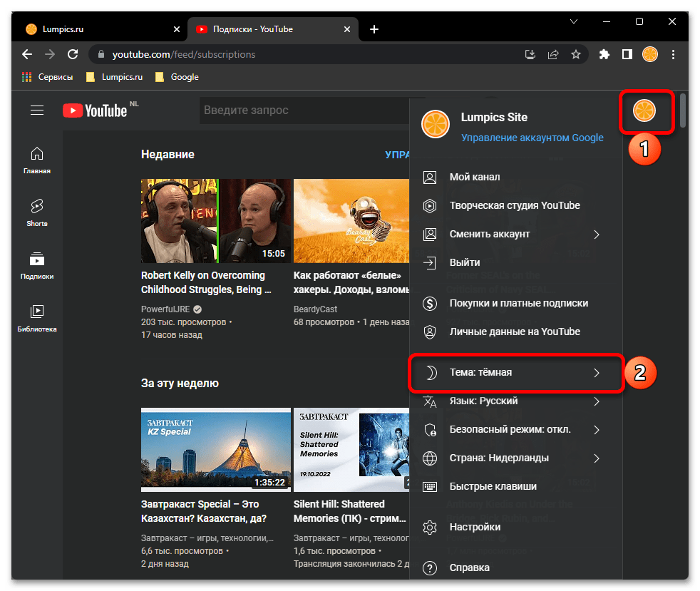Image resolution: width=700 pixels, height=591 pixels.
Task: Go to Главная in the sidebar
Action: [37, 160]
